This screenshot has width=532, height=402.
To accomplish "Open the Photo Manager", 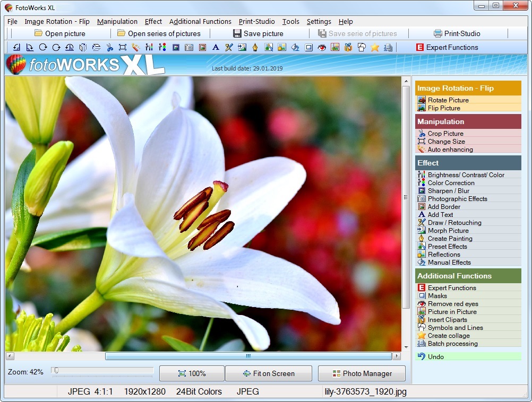I will [362, 373].
